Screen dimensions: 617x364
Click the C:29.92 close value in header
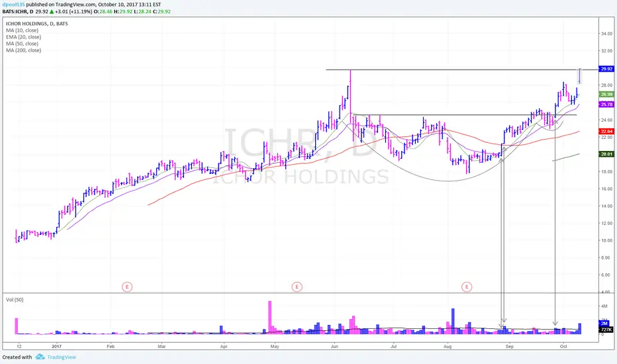[x=162, y=12]
